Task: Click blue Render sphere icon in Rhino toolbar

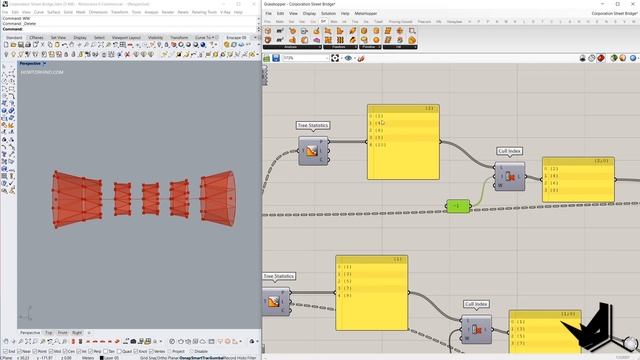Action: point(202,44)
